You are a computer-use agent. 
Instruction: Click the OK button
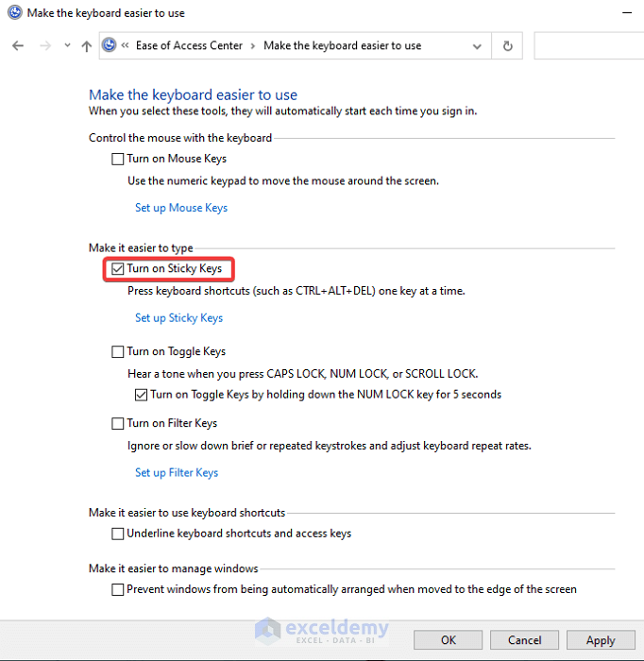[448, 640]
